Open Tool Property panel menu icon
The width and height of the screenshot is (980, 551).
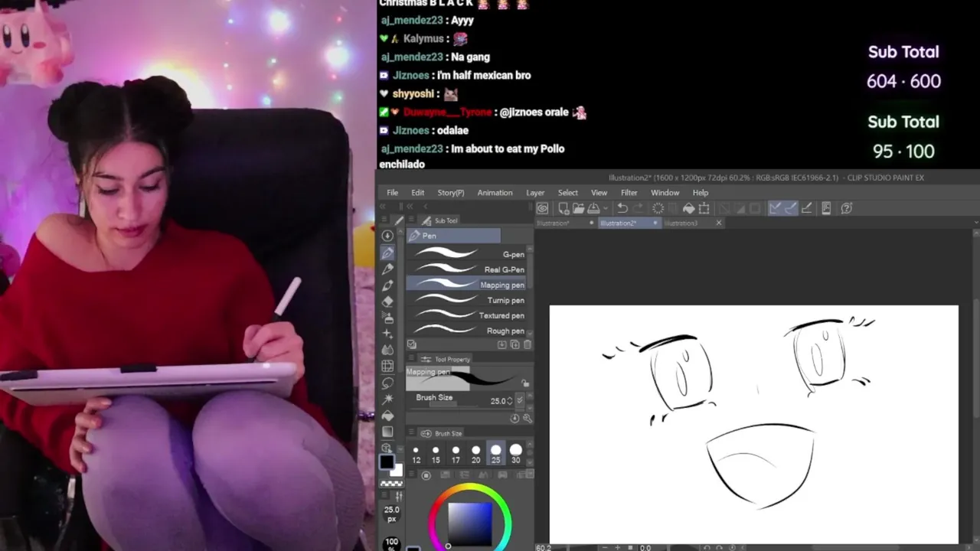(411, 359)
